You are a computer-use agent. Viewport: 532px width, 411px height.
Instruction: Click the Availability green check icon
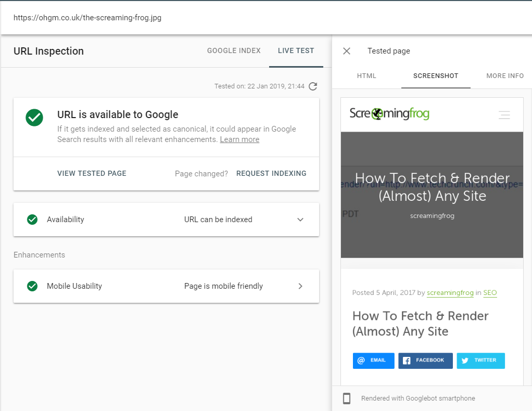tap(32, 220)
